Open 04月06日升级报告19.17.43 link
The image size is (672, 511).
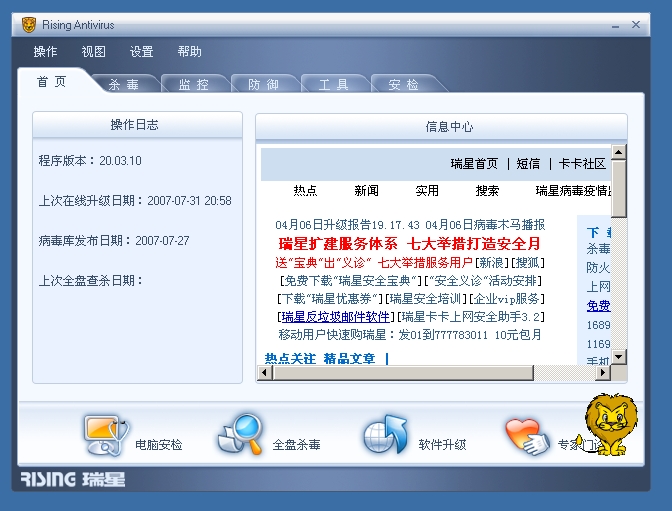(x=348, y=225)
